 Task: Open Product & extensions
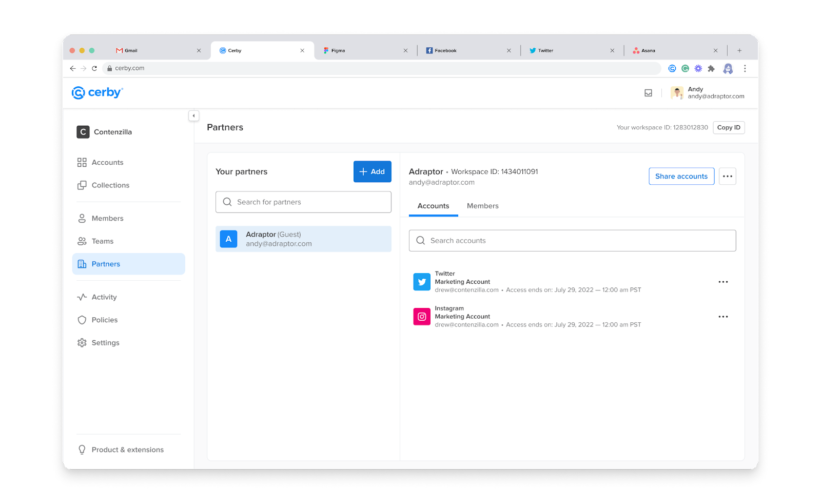(121, 450)
